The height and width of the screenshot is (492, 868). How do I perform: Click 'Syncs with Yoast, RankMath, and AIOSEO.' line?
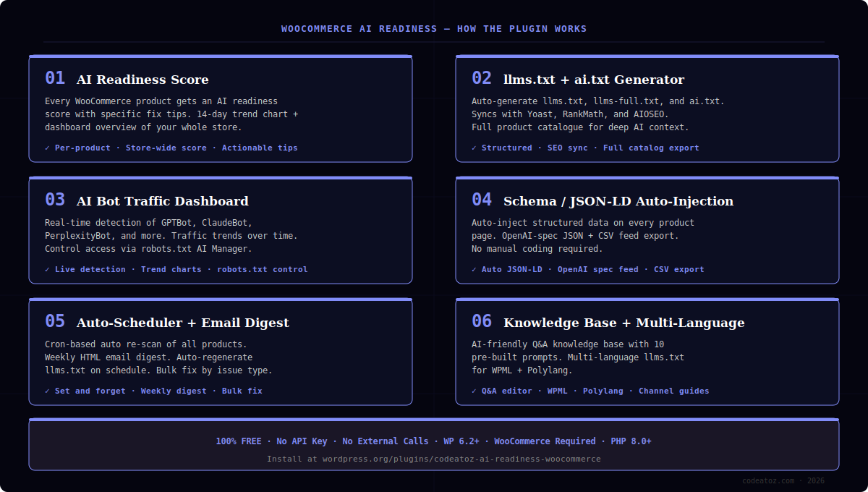571,114
